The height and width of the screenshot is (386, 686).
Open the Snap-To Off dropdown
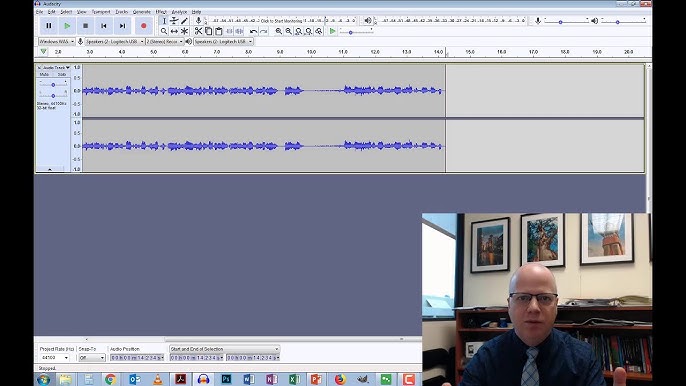(92, 358)
